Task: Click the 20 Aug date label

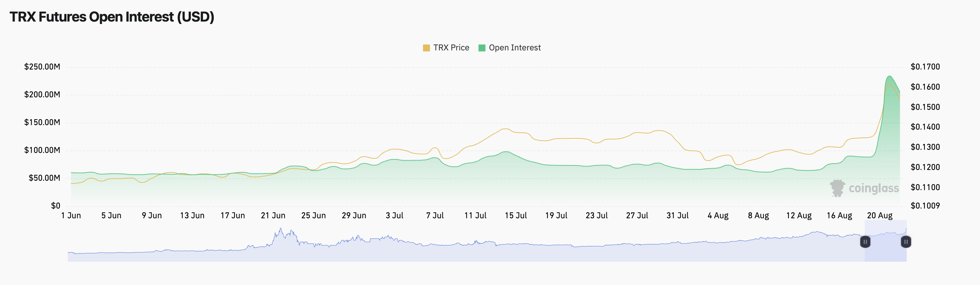Action: coord(880,215)
